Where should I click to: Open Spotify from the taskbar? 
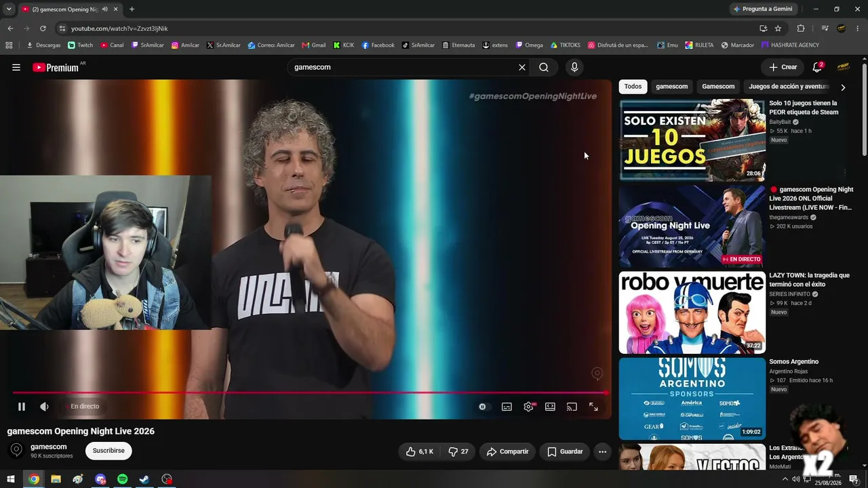coord(122,479)
